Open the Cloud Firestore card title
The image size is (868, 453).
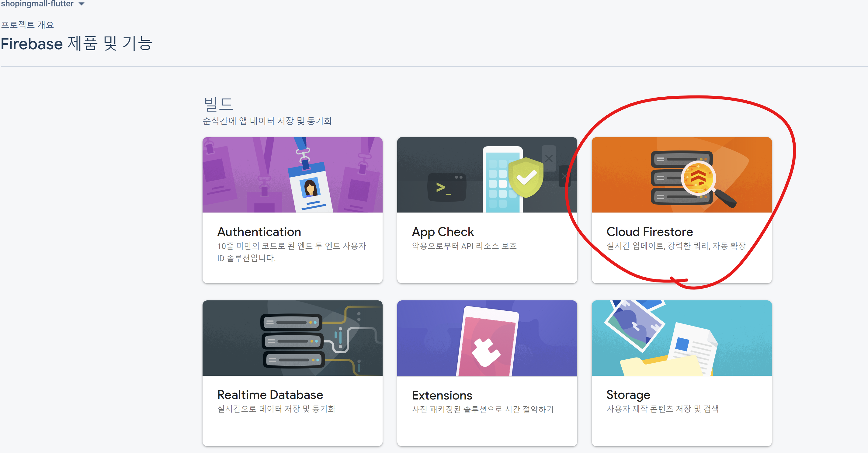point(649,232)
